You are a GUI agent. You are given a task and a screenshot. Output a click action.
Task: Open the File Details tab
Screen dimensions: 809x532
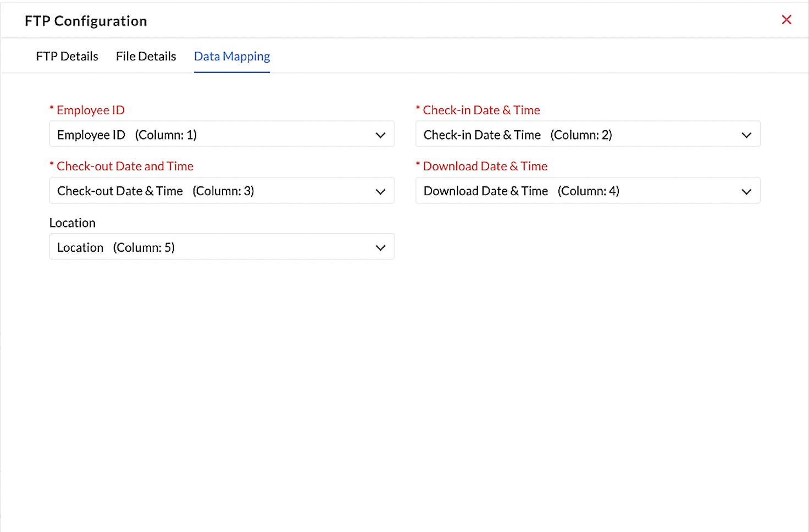[x=146, y=56]
